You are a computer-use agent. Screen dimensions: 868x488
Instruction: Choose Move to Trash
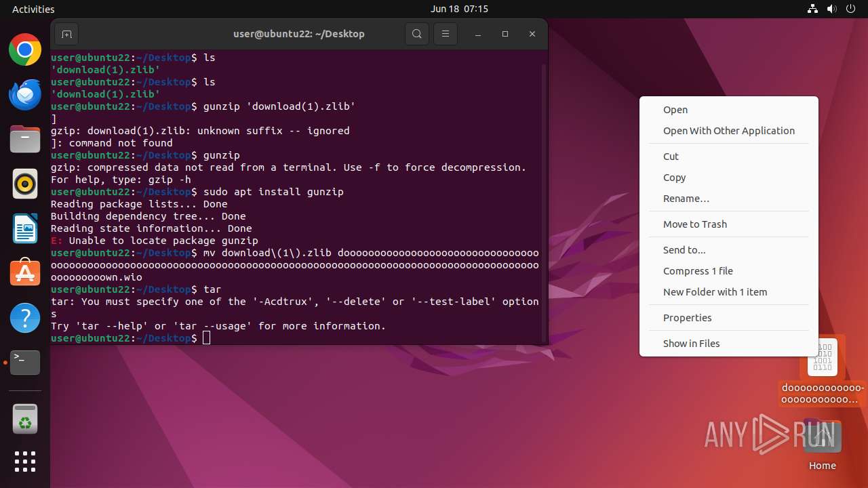[729, 224]
